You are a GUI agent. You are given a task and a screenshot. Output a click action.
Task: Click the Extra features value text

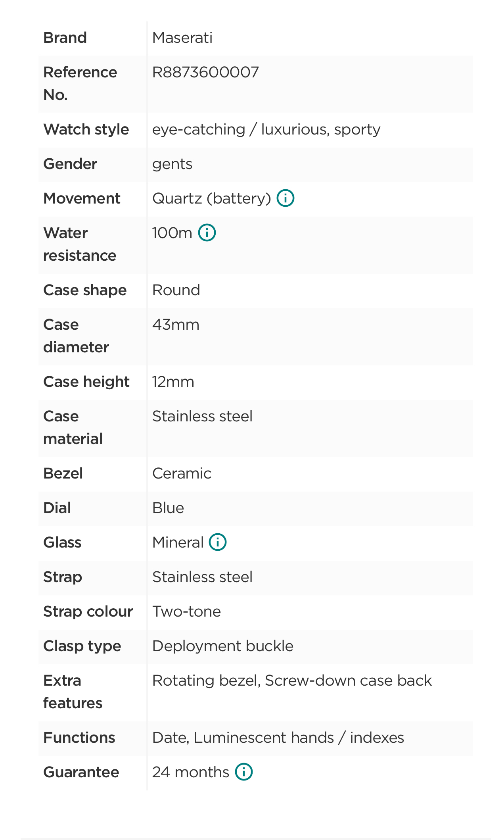(x=292, y=680)
